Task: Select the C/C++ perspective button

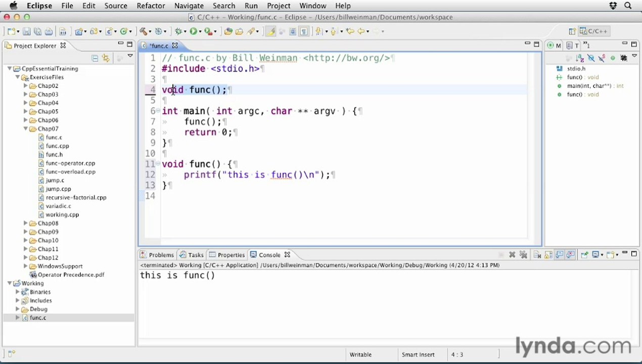Action: tap(594, 31)
